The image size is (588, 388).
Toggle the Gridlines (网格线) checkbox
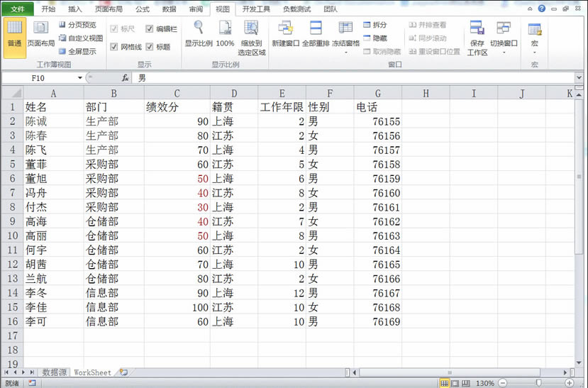pyautogui.click(x=114, y=47)
